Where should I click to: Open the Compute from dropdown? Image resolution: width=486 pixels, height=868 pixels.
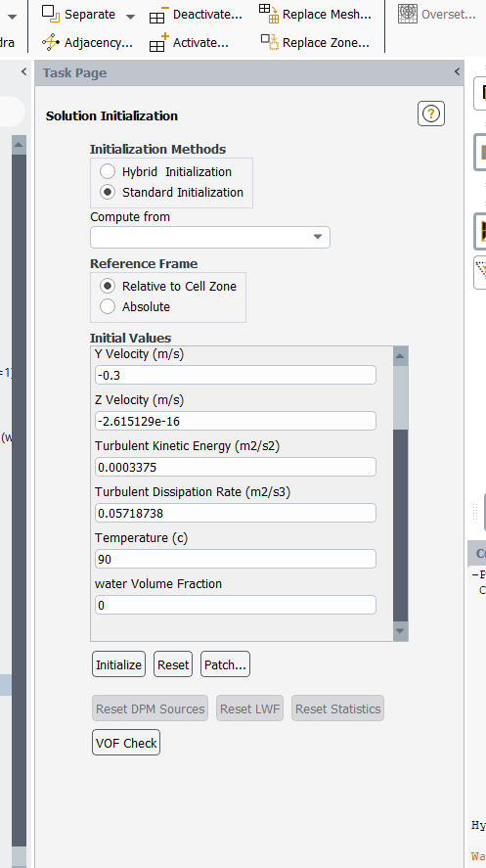point(210,237)
